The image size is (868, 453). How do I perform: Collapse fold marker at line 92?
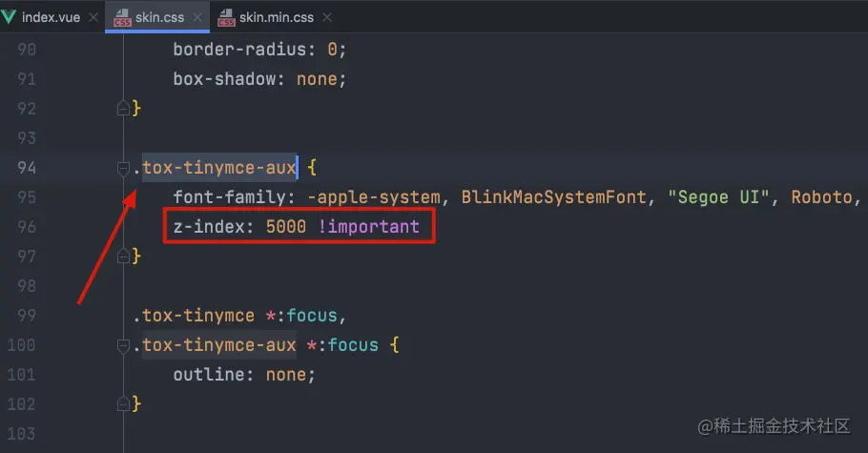(x=123, y=108)
